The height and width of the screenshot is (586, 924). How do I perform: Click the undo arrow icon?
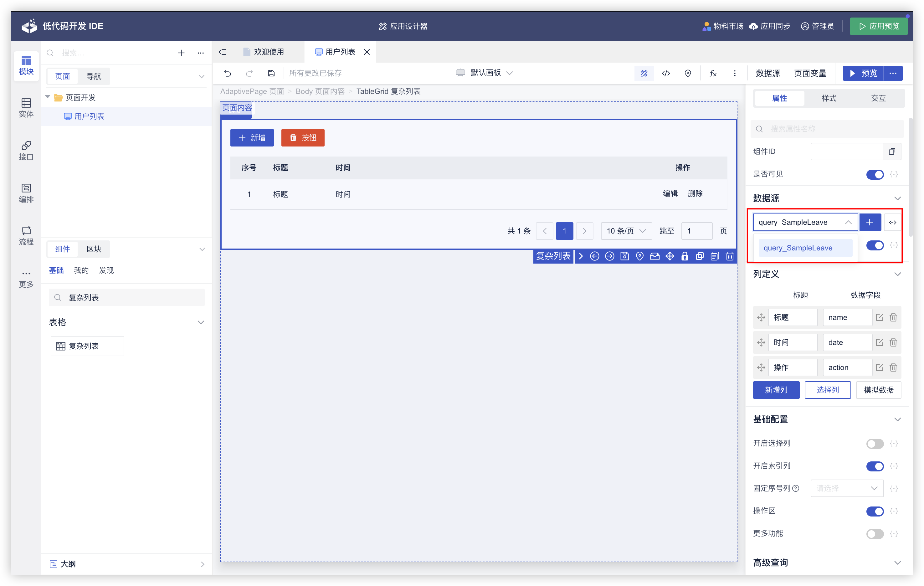(228, 73)
